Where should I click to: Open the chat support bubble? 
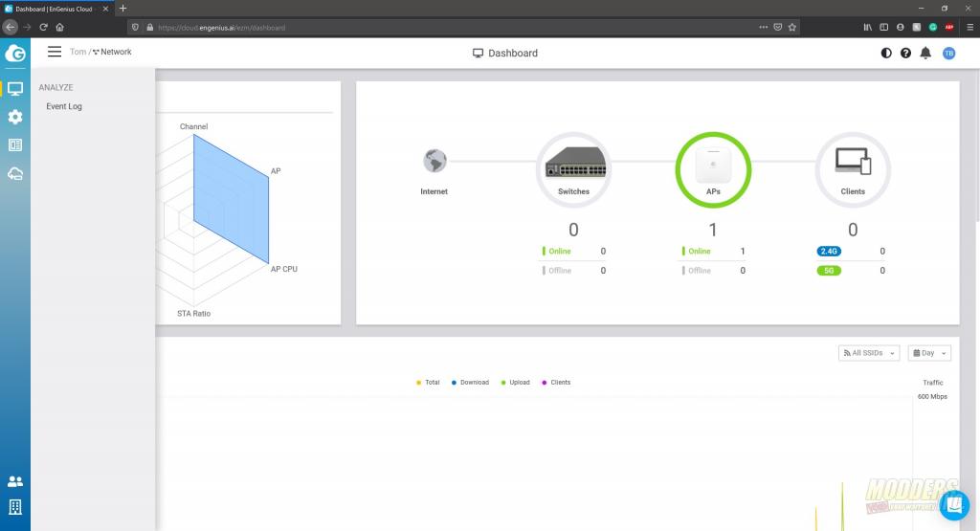click(953, 504)
